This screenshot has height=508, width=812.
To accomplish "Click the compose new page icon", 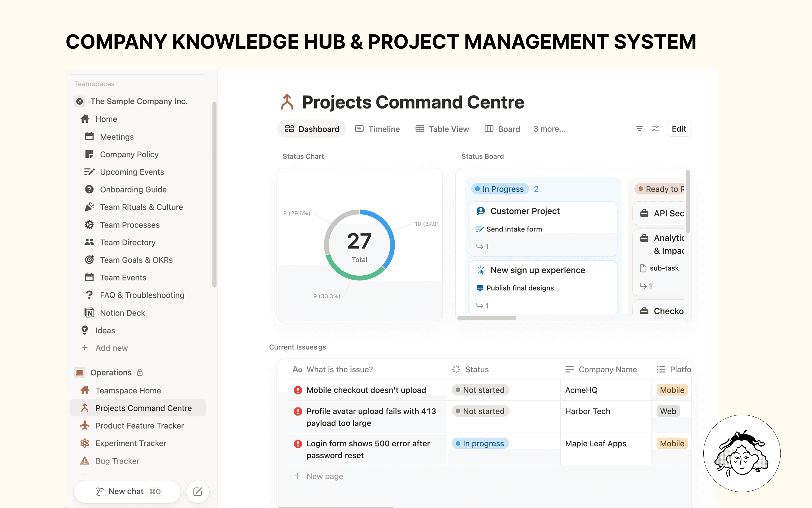I will tap(198, 492).
